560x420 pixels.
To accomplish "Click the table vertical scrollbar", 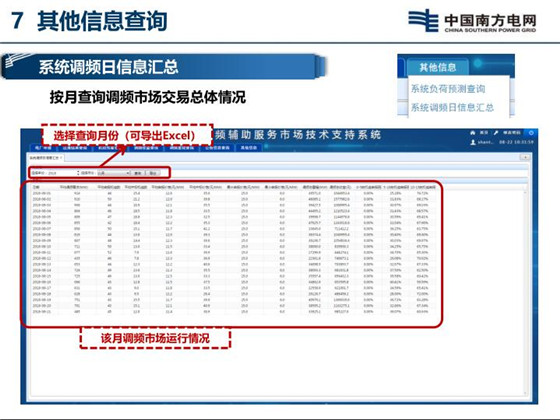I will tap(525, 293).
